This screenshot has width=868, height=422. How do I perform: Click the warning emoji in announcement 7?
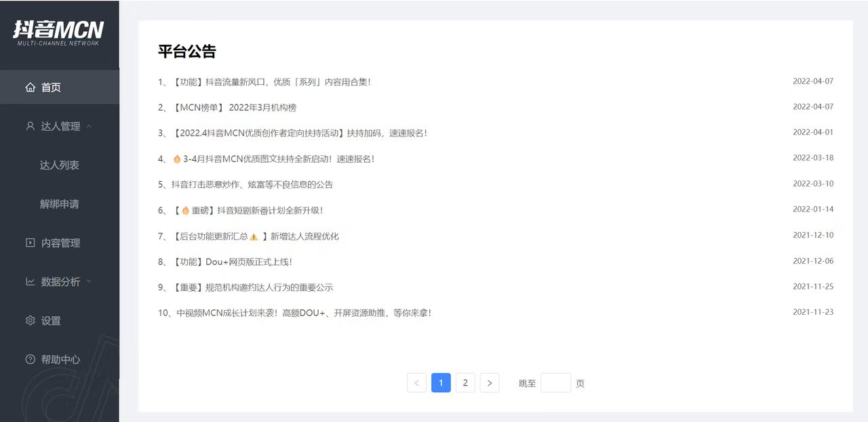point(254,237)
